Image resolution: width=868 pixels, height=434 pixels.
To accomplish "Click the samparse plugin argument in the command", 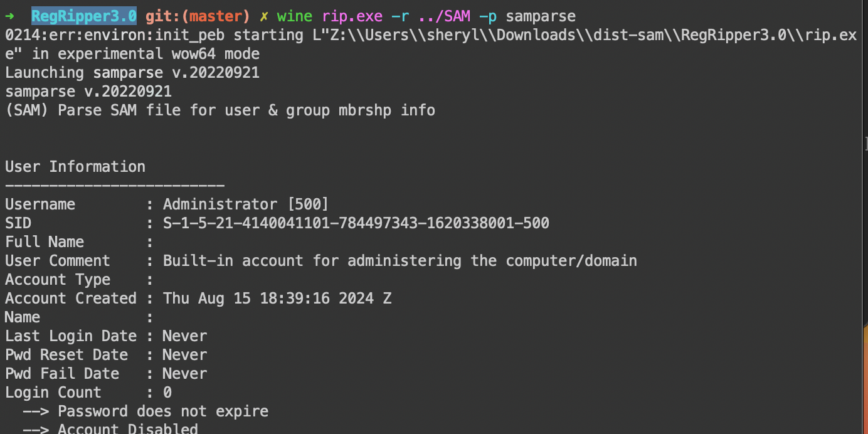I will (x=541, y=16).
